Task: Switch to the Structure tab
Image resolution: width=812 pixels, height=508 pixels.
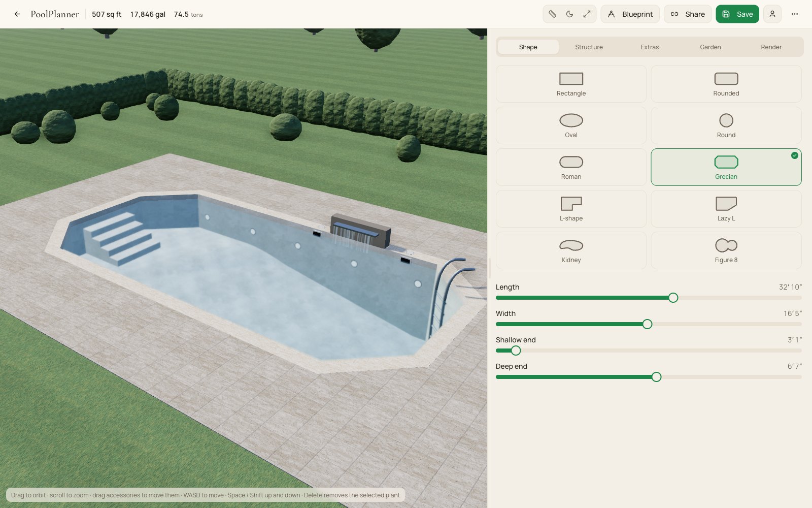Action: (589, 47)
